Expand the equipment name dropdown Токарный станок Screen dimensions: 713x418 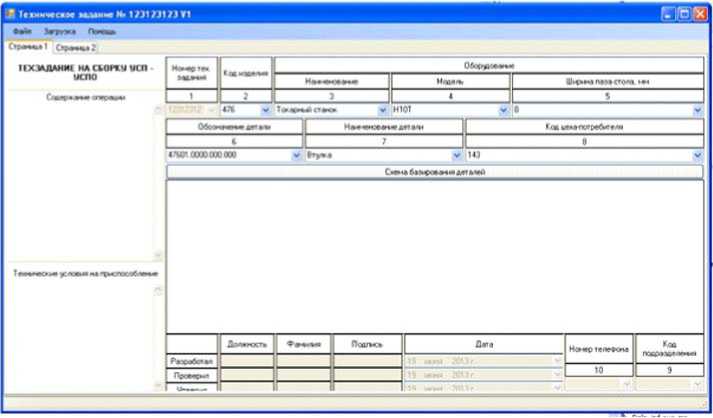point(383,110)
